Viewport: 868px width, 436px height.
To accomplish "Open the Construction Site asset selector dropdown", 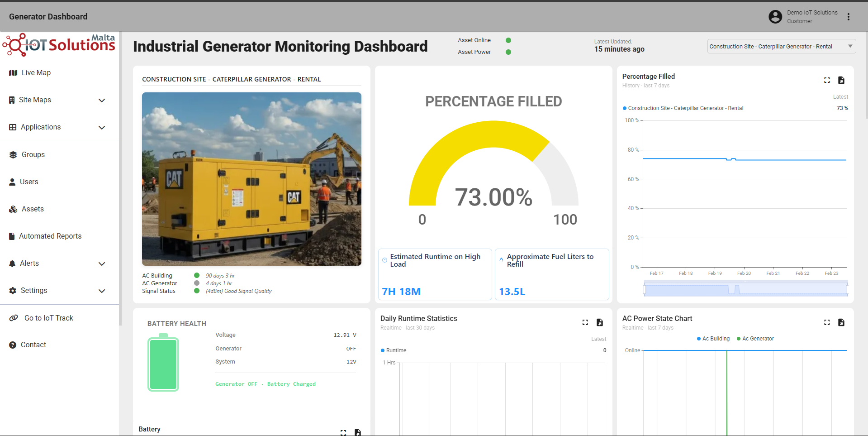I will [x=781, y=46].
